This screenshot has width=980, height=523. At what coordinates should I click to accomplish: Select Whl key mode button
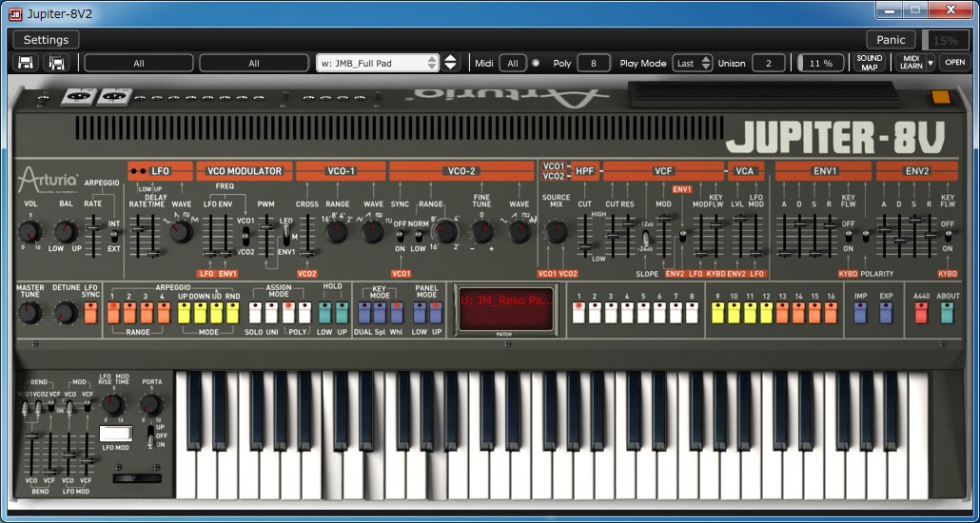(x=397, y=313)
